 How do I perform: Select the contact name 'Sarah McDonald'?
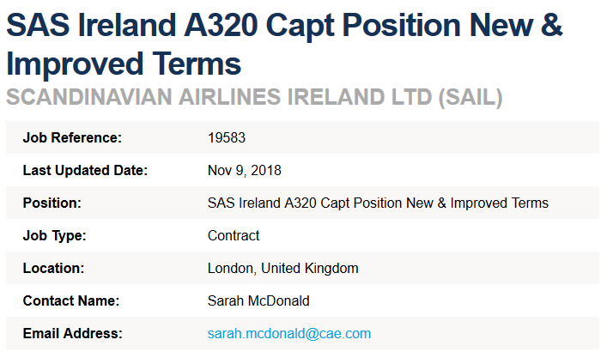(x=258, y=300)
